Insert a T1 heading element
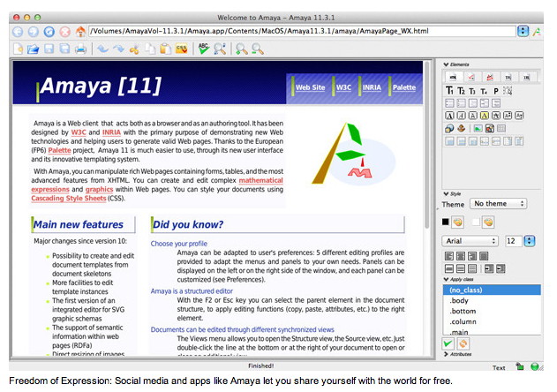This screenshot has height=392, width=557. click(x=449, y=91)
